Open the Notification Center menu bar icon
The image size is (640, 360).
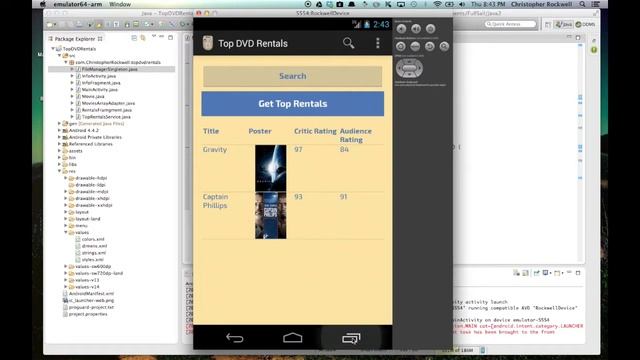[x=596, y=4]
